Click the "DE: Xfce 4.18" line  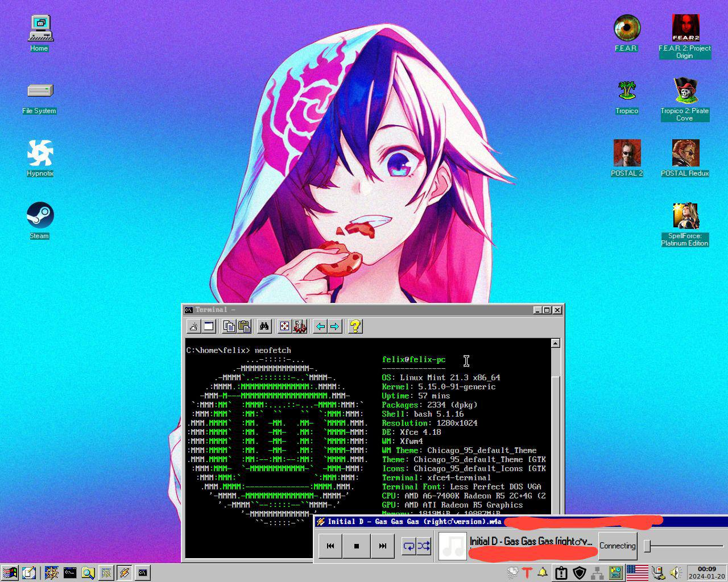coord(412,433)
